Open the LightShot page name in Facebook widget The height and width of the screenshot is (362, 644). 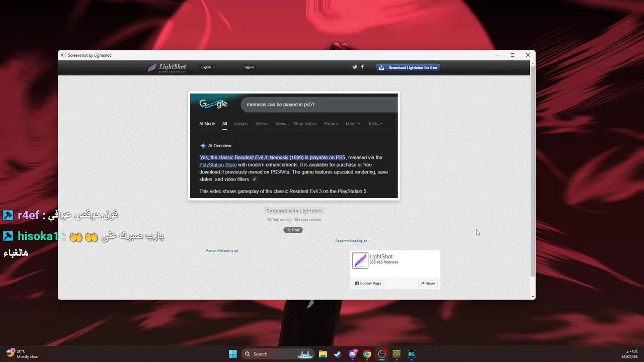point(381,256)
